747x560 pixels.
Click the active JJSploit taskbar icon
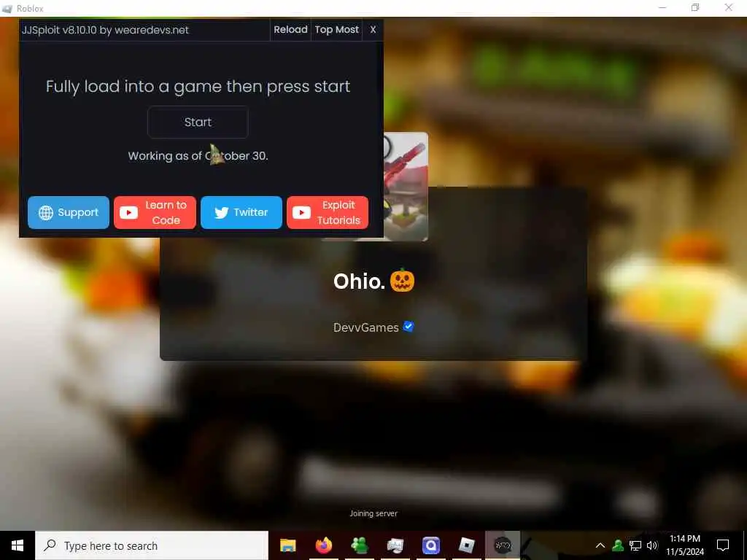coord(503,545)
